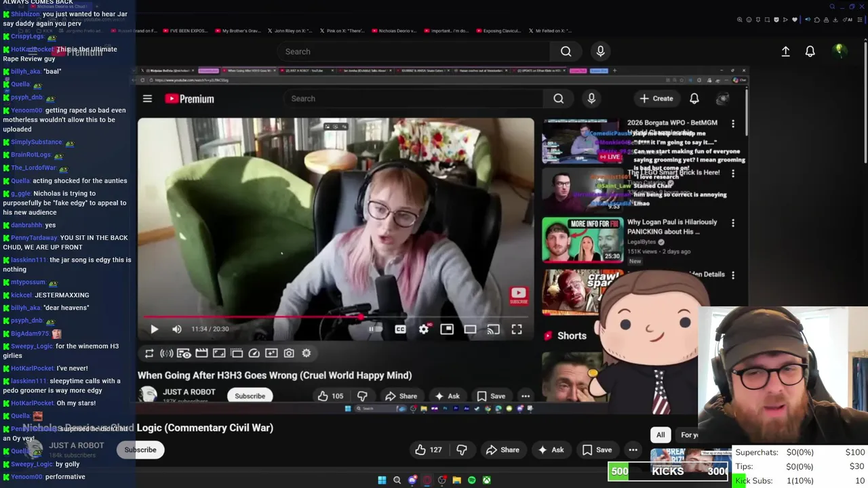Toggle closed captions on inner video
The image size is (868, 488).
click(400, 329)
